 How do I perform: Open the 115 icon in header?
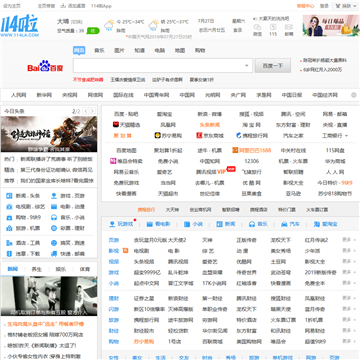pos(273,27)
